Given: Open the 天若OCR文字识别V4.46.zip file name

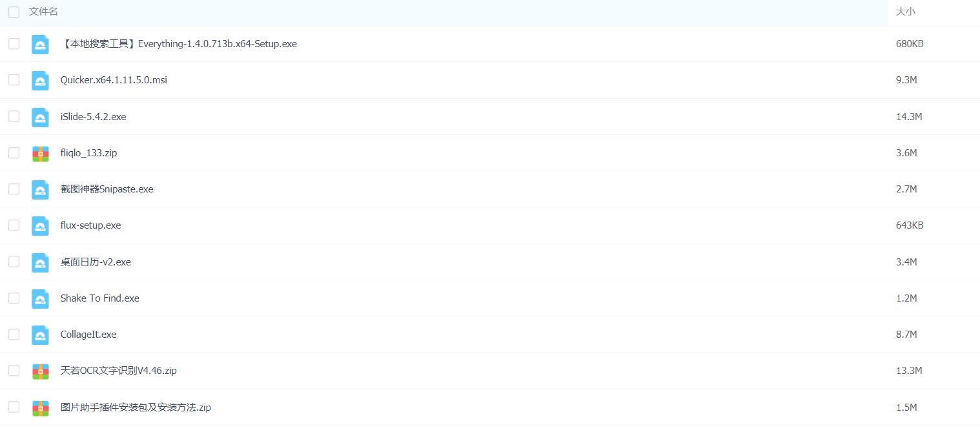Looking at the screenshot, I should click(x=119, y=371).
